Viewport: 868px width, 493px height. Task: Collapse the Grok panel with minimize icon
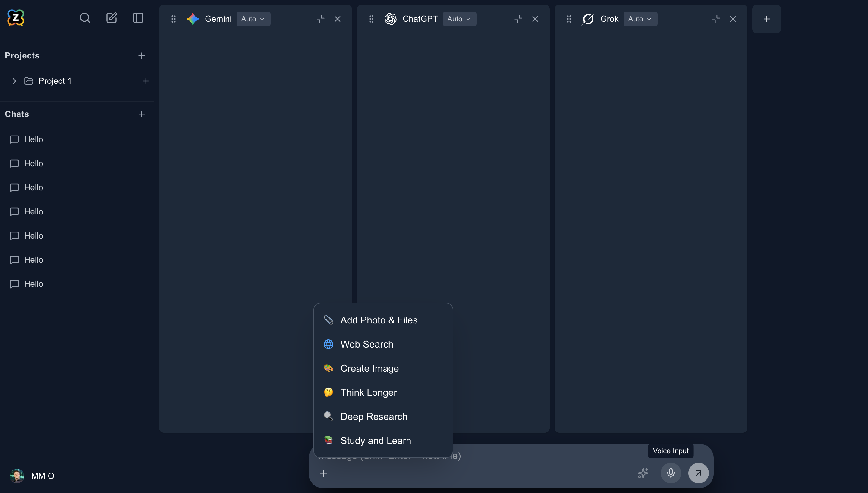(x=715, y=19)
